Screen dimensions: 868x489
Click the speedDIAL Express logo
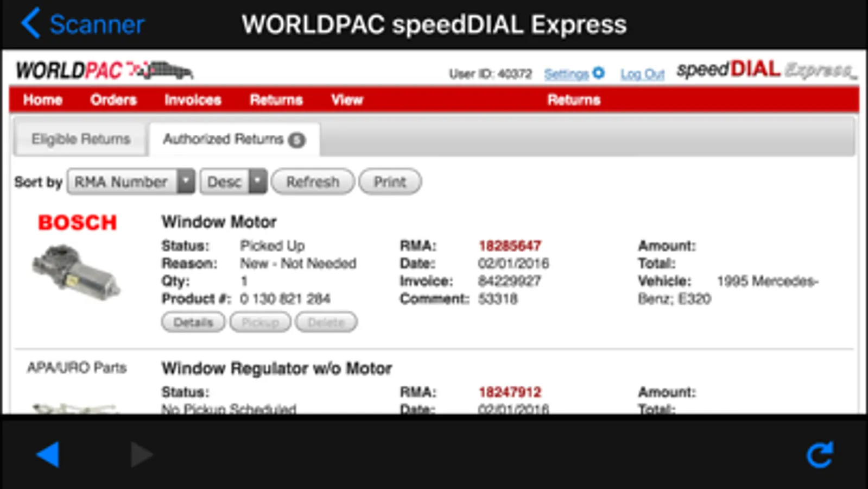(x=766, y=70)
